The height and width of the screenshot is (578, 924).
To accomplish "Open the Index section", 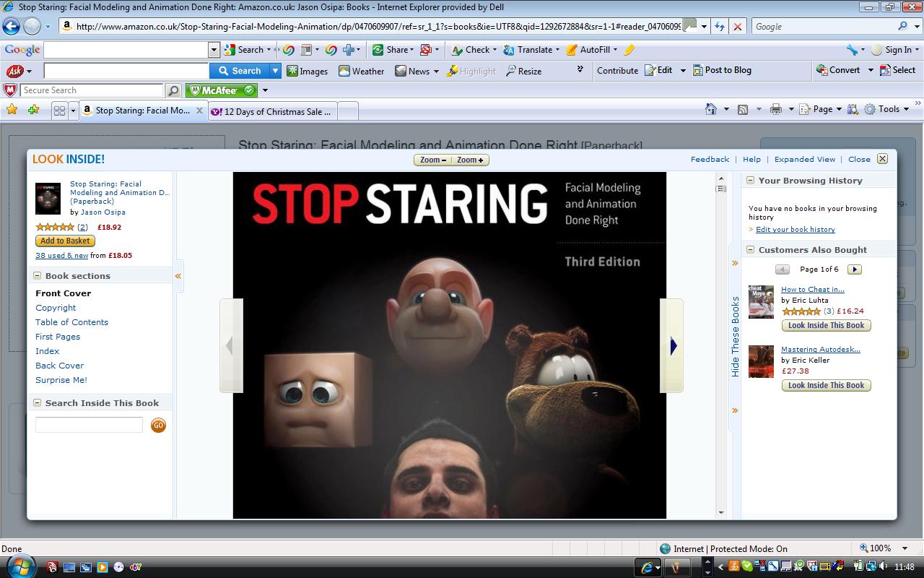I will click(48, 351).
